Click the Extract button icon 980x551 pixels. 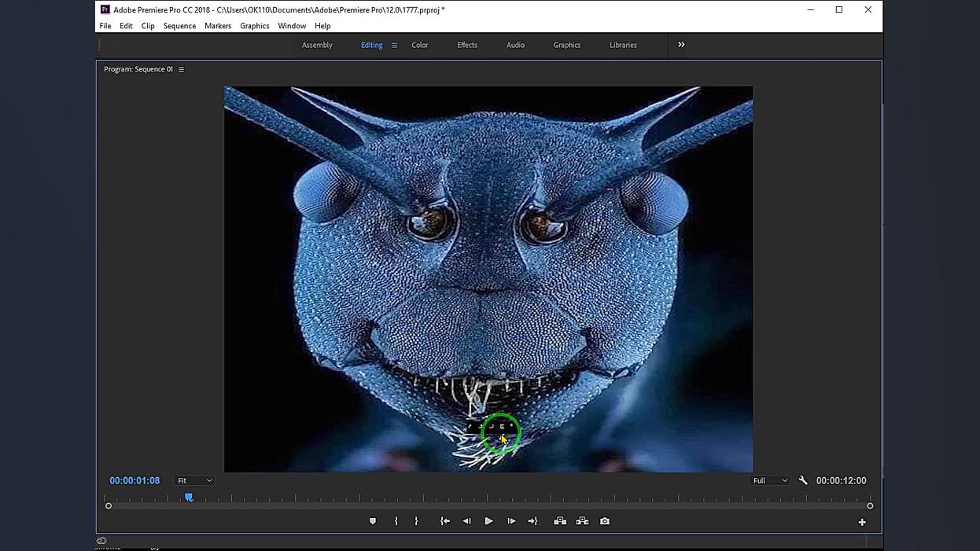coord(582,521)
